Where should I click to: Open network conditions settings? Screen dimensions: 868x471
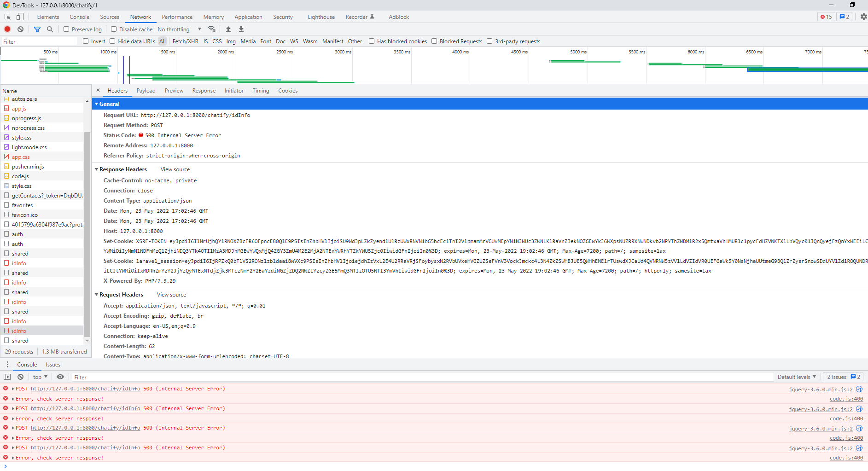tap(212, 29)
